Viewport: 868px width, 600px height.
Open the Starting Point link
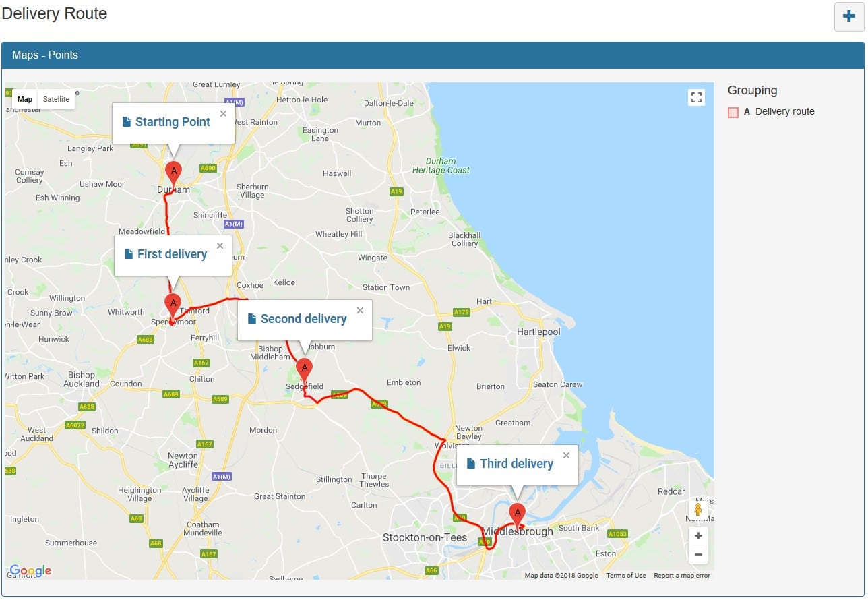tap(173, 122)
